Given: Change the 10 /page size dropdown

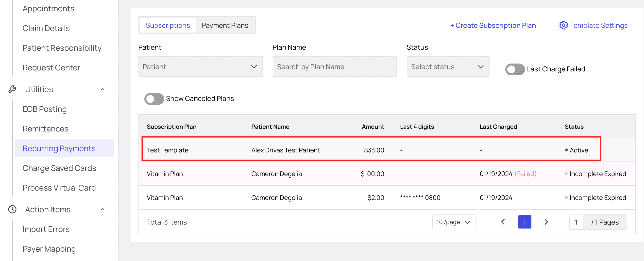Looking at the screenshot, I should pos(454,222).
